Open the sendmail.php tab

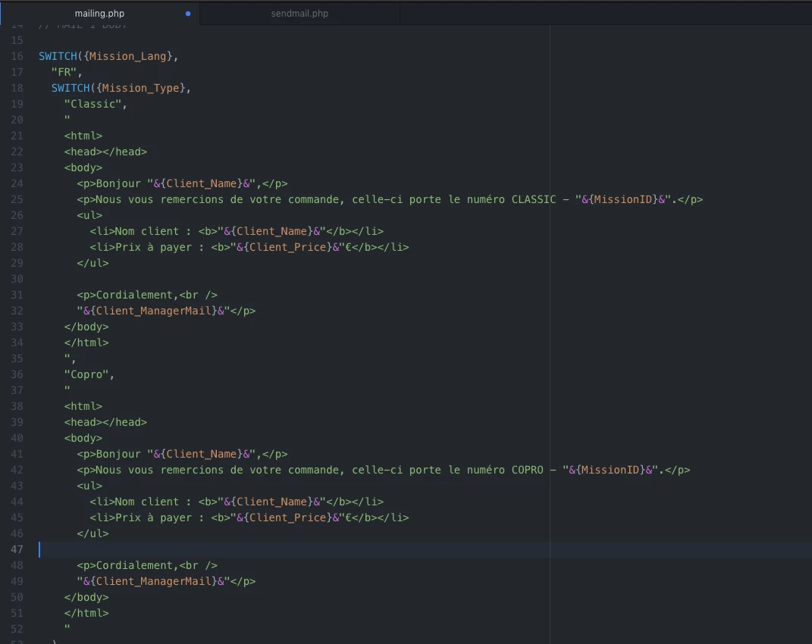click(x=299, y=14)
